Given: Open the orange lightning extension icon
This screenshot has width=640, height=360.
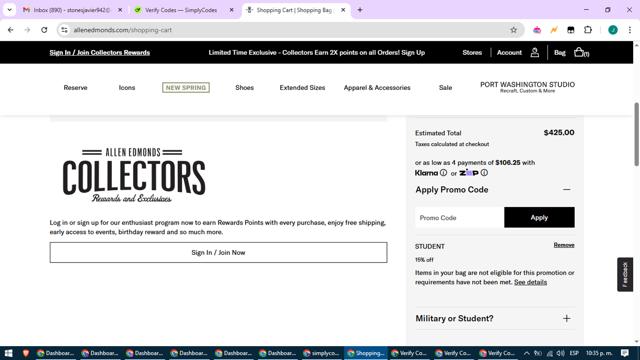Looking at the screenshot, I should (x=554, y=30).
